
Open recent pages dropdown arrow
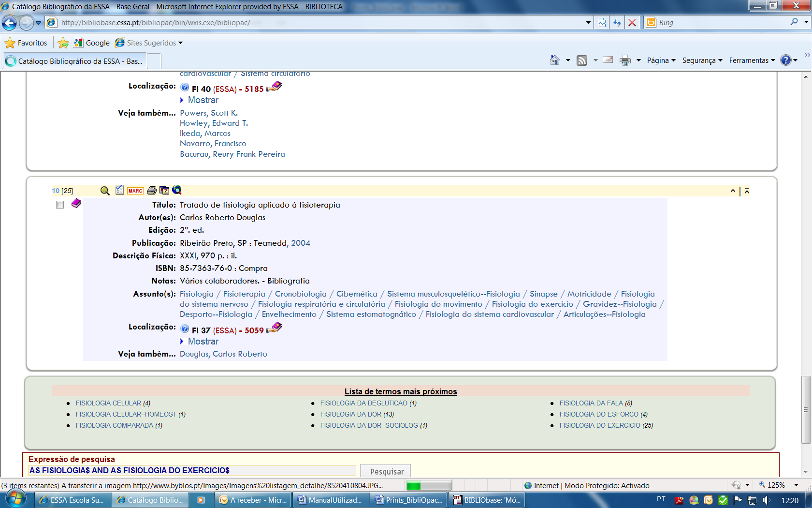coord(39,22)
